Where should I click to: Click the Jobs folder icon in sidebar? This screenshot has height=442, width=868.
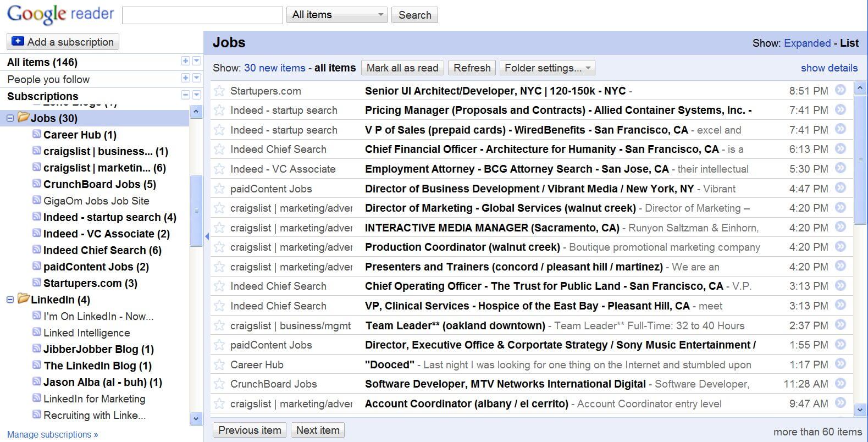click(x=23, y=117)
